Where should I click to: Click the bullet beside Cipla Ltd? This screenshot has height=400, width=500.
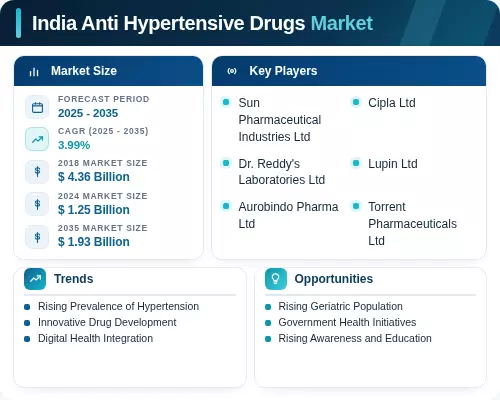coord(356,102)
